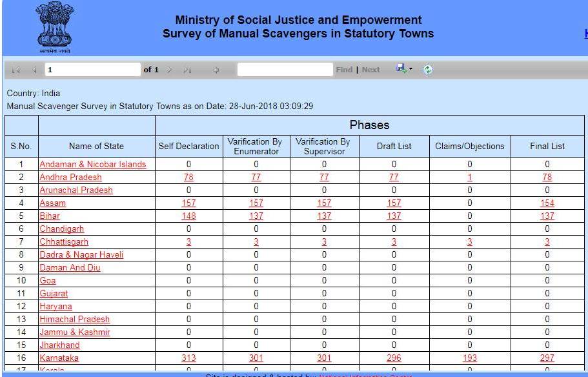Go to the previous report page
The width and height of the screenshot is (588, 377).
click(34, 70)
